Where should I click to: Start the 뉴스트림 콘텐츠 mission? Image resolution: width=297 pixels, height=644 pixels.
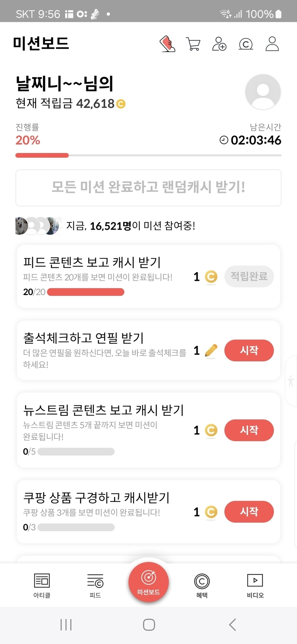coord(249,430)
